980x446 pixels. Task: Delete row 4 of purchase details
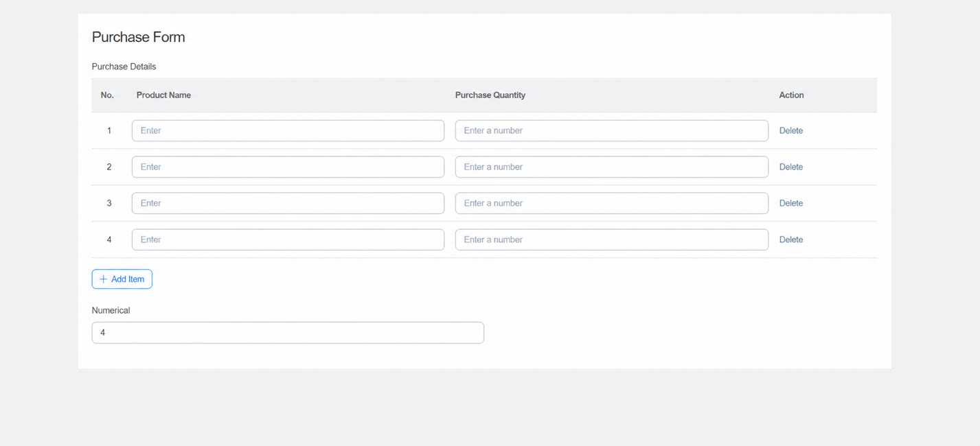click(790, 239)
